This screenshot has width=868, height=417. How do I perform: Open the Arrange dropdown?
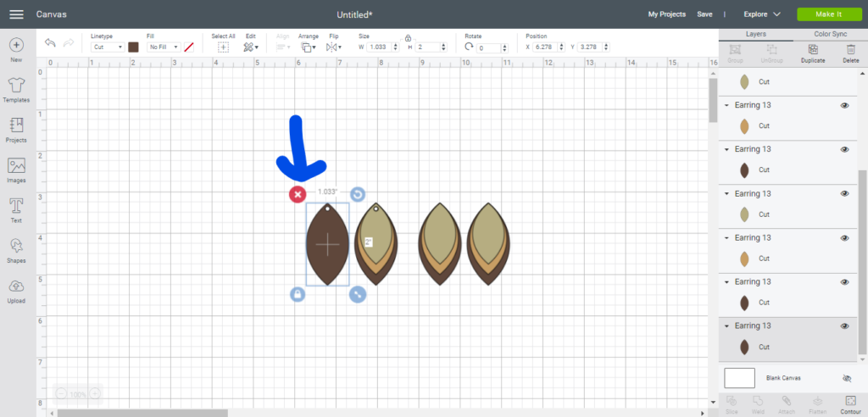(309, 47)
